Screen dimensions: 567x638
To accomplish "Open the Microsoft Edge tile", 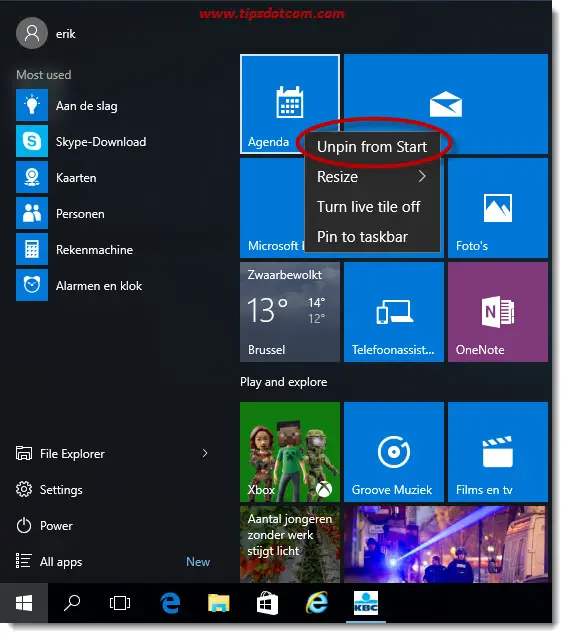I will click(272, 208).
